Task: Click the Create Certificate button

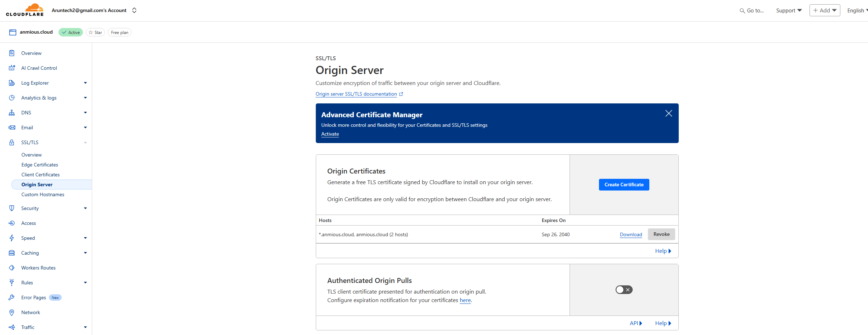Action: (624, 184)
